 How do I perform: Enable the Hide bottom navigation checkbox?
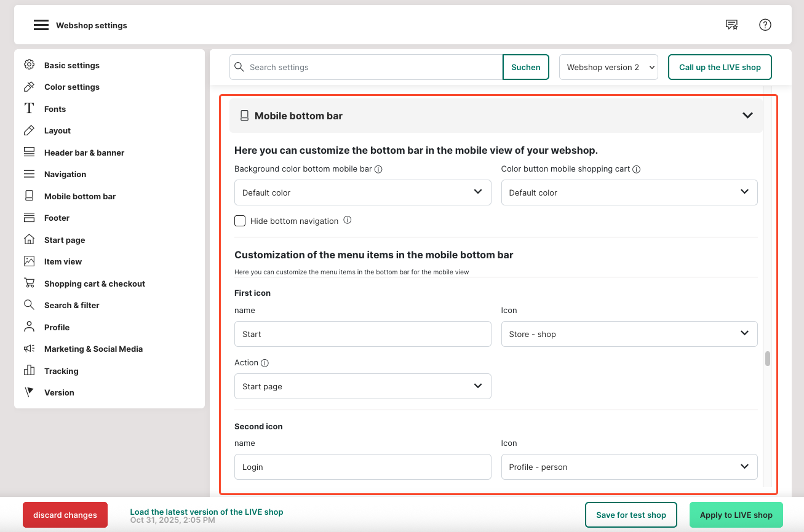tap(240, 221)
